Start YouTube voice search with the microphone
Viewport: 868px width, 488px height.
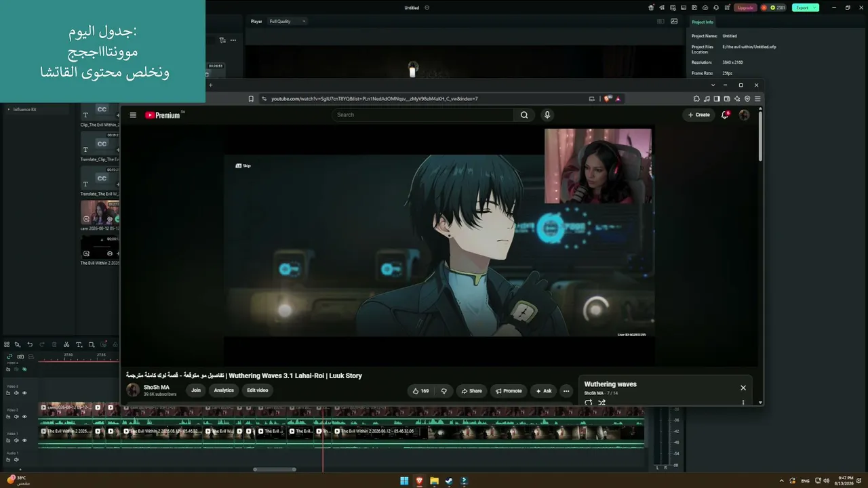(x=547, y=115)
